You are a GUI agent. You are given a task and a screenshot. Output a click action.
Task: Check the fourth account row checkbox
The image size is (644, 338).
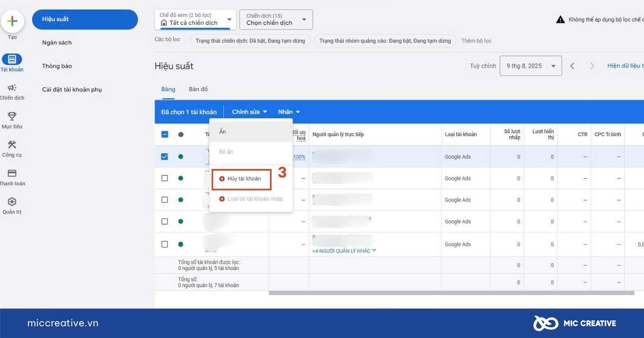165,221
